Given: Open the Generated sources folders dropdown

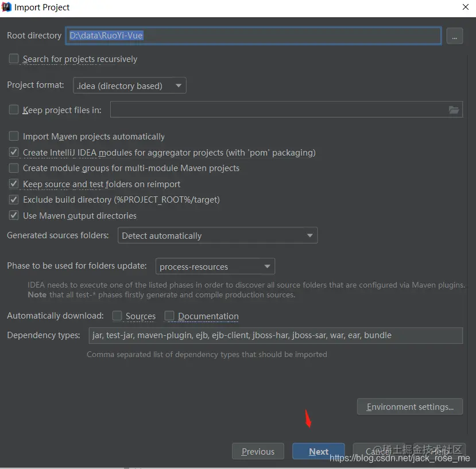Looking at the screenshot, I should 218,235.
